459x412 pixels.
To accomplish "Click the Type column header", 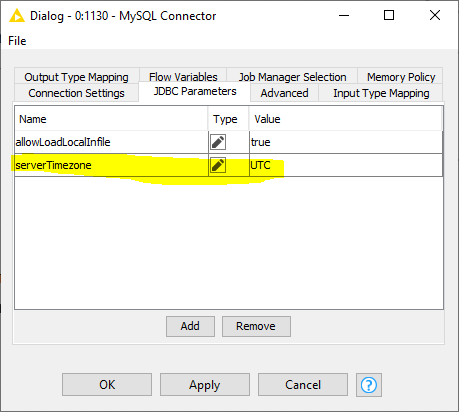I will coord(229,119).
